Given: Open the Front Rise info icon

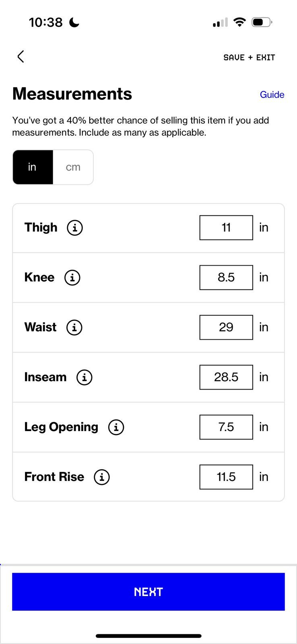Looking at the screenshot, I should pyautogui.click(x=102, y=477).
